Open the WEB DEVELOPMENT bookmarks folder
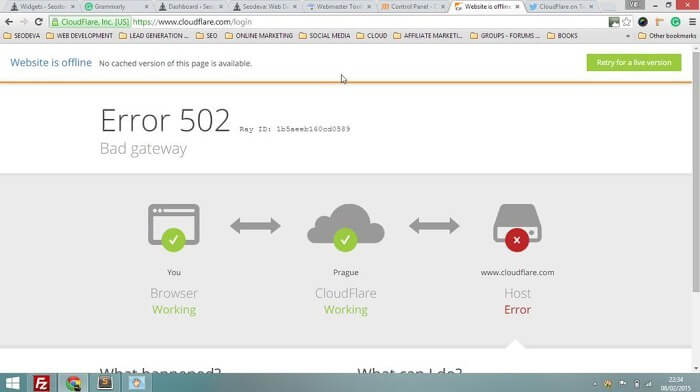The width and height of the screenshot is (700, 392). (79, 36)
